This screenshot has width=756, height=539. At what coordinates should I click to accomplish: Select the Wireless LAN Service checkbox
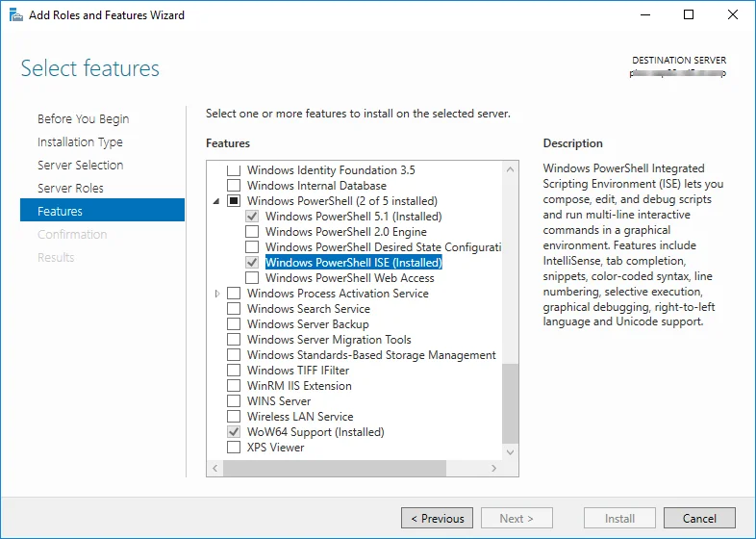tap(234, 417)
